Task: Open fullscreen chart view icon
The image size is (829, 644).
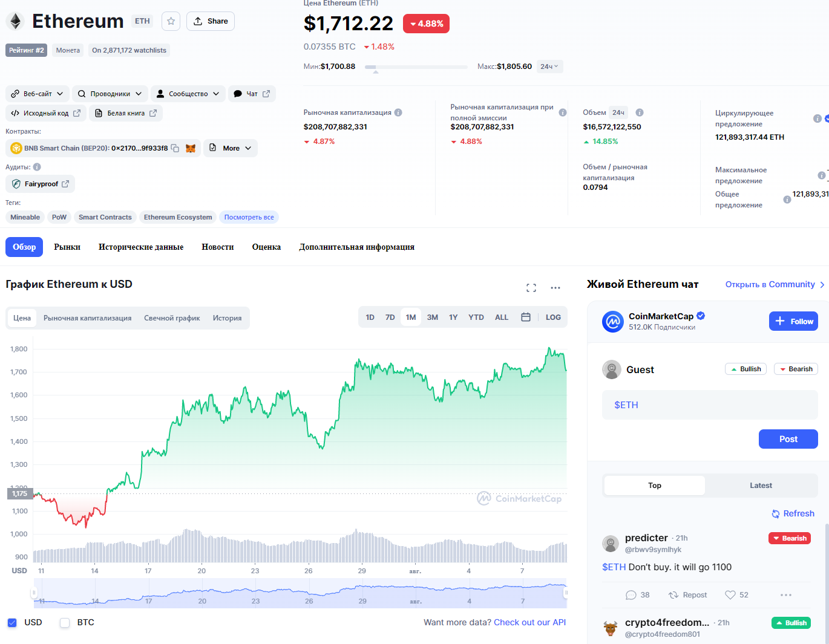Action: [x=531, y=288]
